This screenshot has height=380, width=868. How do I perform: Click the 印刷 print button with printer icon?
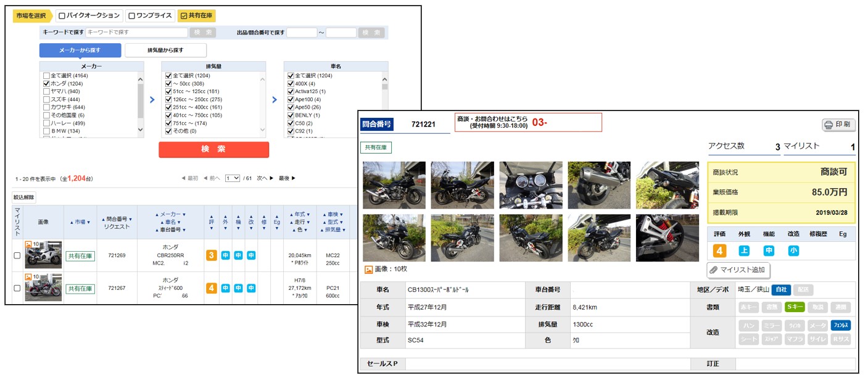point(838,125)
